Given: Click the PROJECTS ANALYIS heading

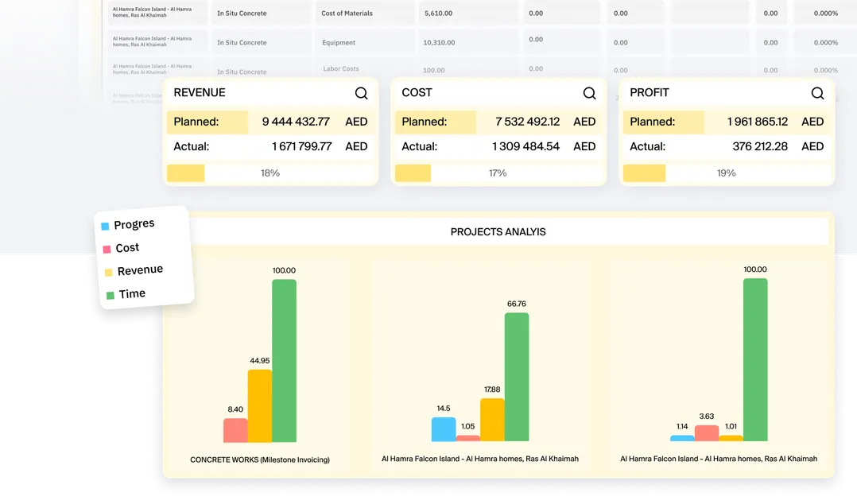Looking at the screenshot, I should click(498, 232).
